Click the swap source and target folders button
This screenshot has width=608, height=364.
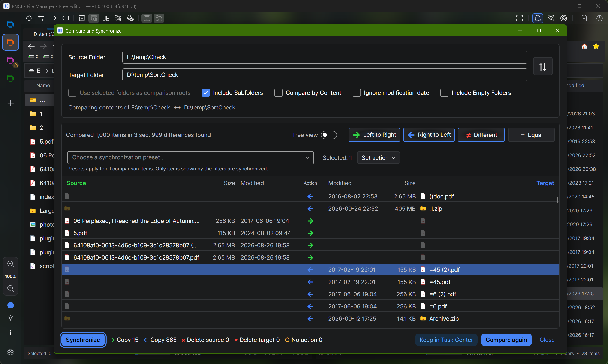(x=543, y=66)
